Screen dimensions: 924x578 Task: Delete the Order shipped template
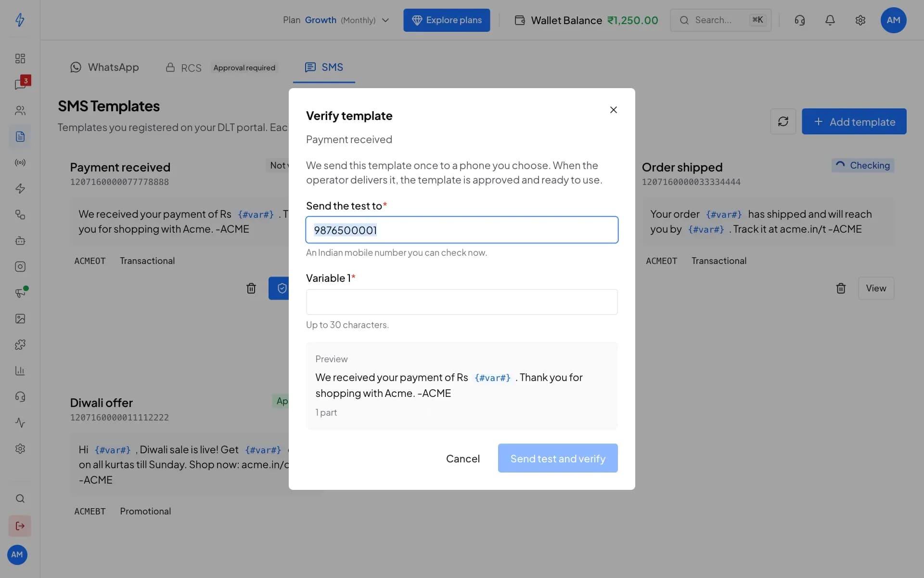pyautogui.click(x=841, y=288)
